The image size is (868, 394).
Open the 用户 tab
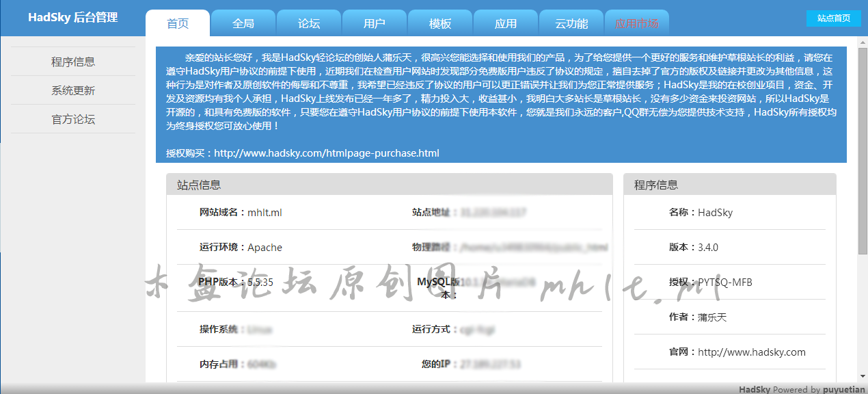[375, 23]
